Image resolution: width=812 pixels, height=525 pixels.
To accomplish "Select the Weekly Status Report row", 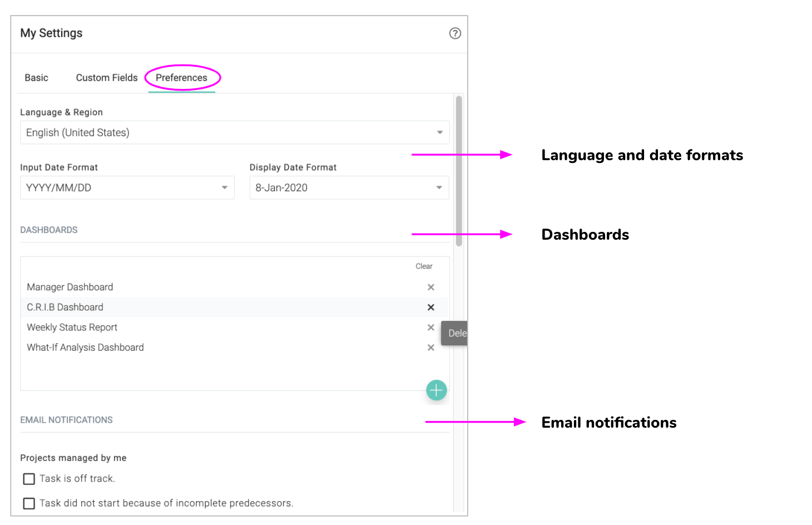I will (72, 328).
